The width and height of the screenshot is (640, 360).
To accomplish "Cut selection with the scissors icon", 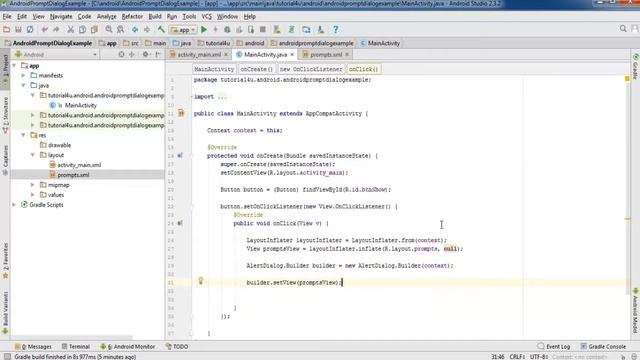I will click(71, 29).
